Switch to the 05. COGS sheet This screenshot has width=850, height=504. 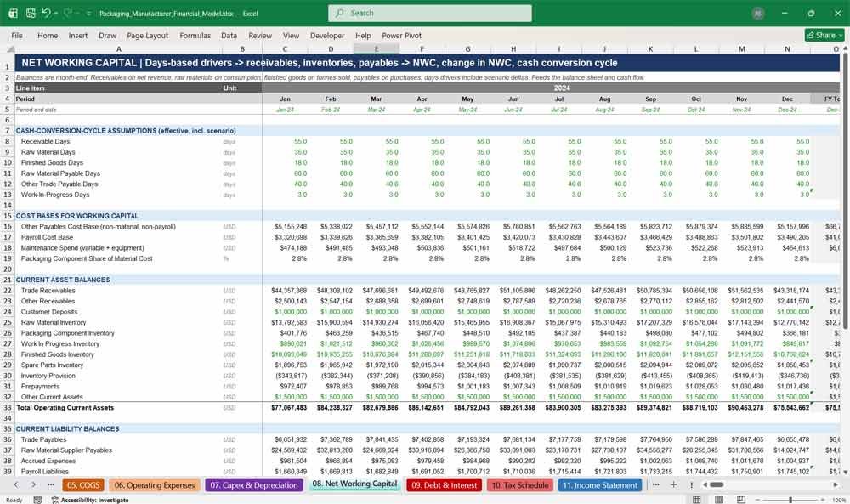pyautogui.click(x=83, y=485)
